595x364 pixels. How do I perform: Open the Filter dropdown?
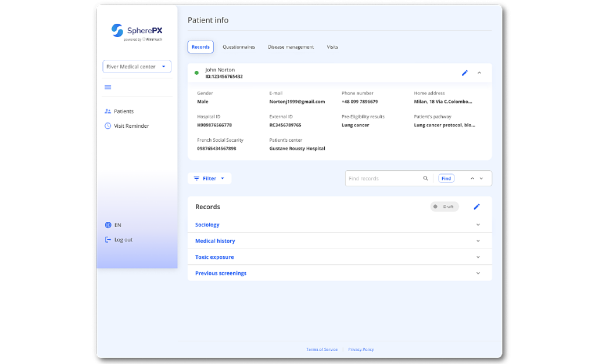209,178
